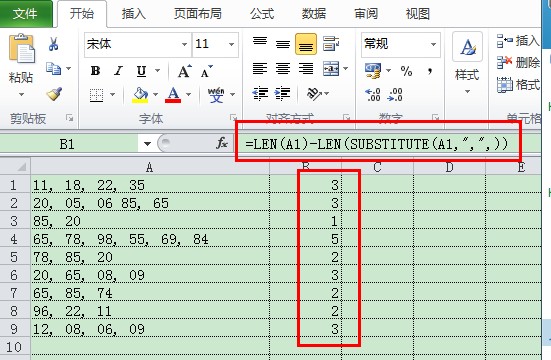
Task: Apply the yellow fill color swatch
Action: (x=140, y=95)
